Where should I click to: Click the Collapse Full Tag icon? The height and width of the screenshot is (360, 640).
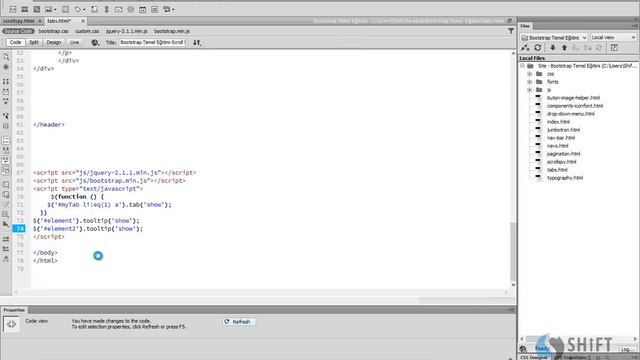pyautogui.click(x=6, y=82)
